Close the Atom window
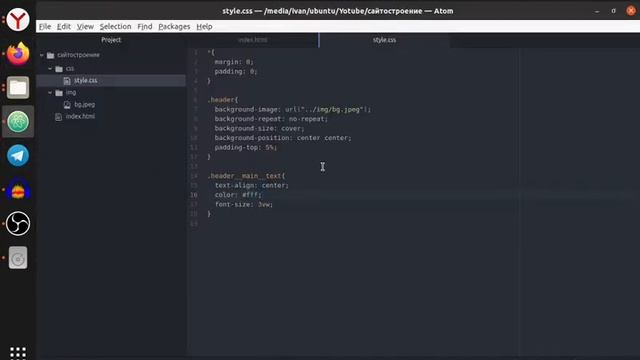This screenshot has width=640, height=360. [631, 11]
